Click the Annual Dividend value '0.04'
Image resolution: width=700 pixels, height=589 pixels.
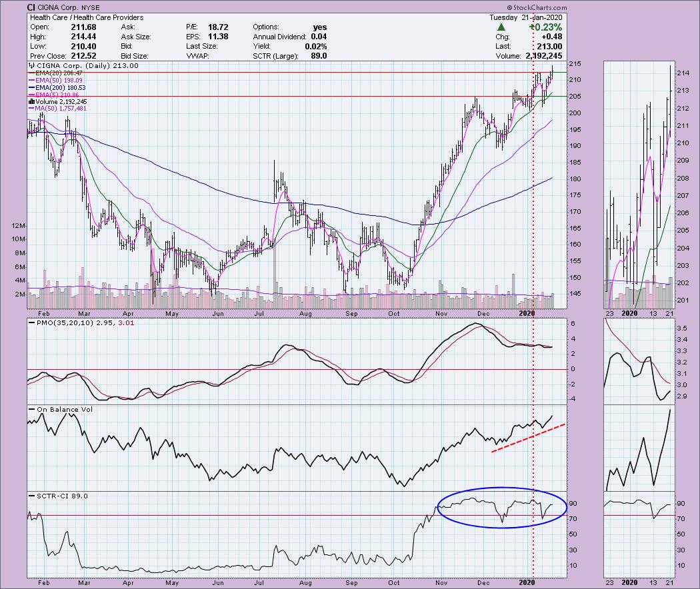(x=319, y=37)
